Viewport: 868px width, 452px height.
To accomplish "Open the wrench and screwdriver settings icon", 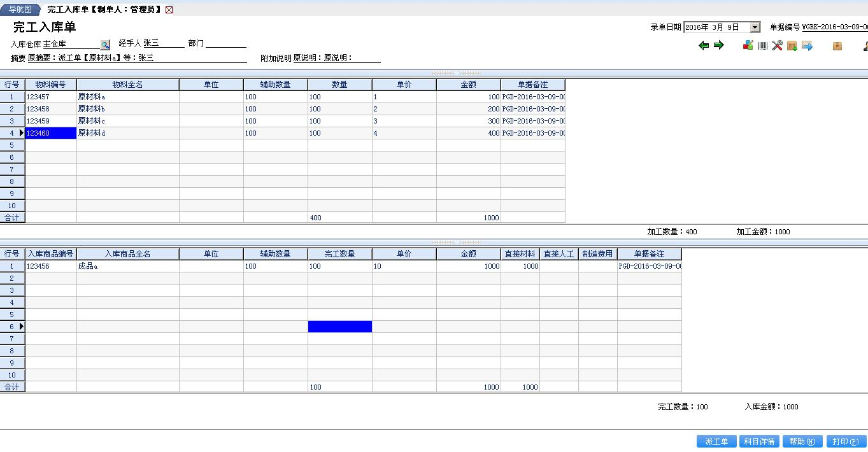I will pyautogui.click(x=778, y=46).
